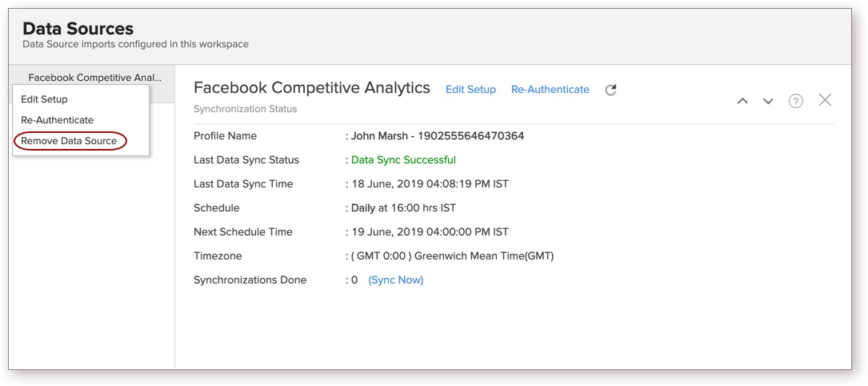The width and height of the screenshot is (868, 386).
Task: Click the John Marsh profile name value
Action: pos(438,136)
